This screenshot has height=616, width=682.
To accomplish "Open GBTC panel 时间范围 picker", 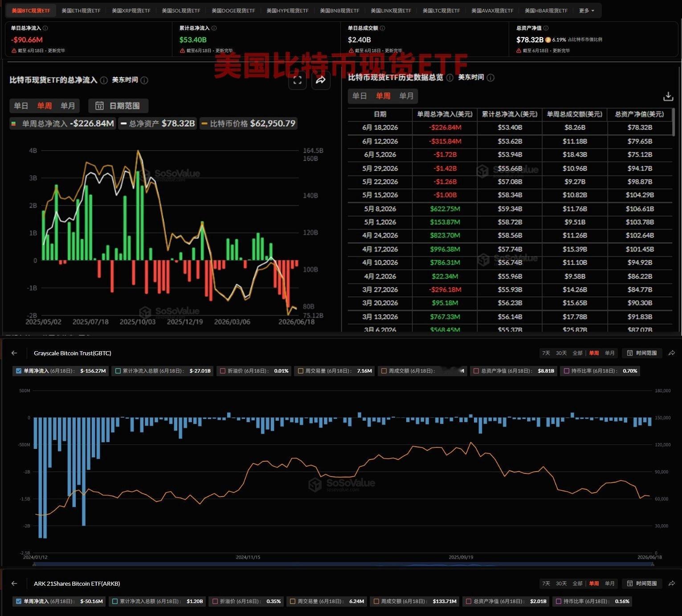I will [642, 353].
